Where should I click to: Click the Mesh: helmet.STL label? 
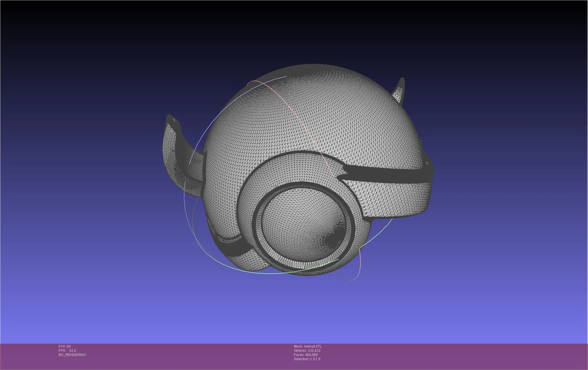(x=308, y=346)
